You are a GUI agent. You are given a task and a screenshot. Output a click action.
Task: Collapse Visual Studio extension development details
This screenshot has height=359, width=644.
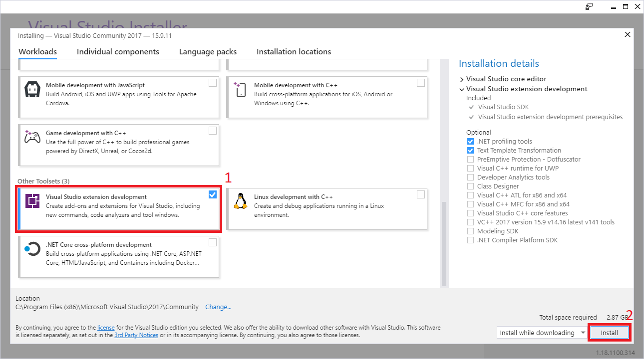[x=462, y=89]
